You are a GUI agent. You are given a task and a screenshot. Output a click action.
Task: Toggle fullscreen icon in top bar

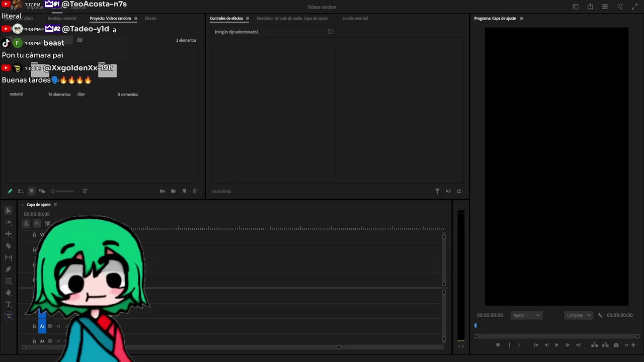pos(634,7)
